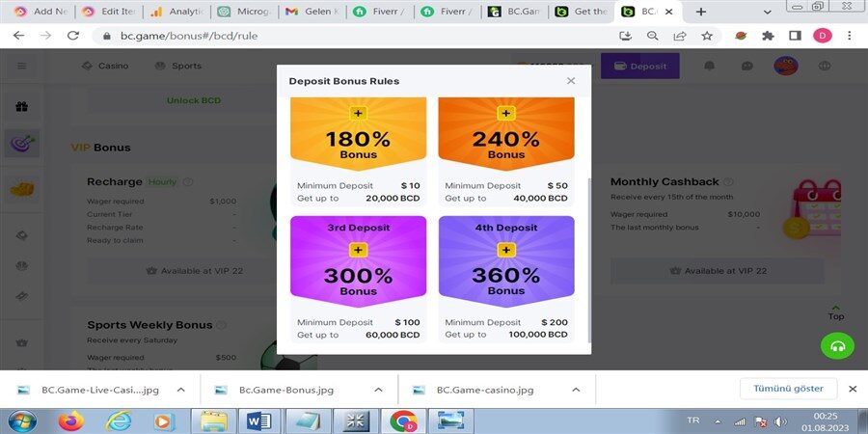Click the crown VIP sidebar icon

(x=21, y=342)
